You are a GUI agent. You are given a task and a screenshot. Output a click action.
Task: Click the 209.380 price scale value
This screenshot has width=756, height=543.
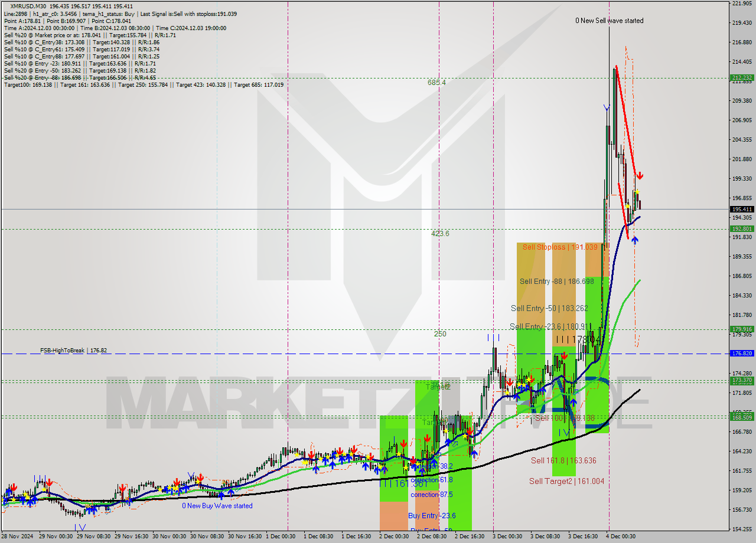point(742,101)
